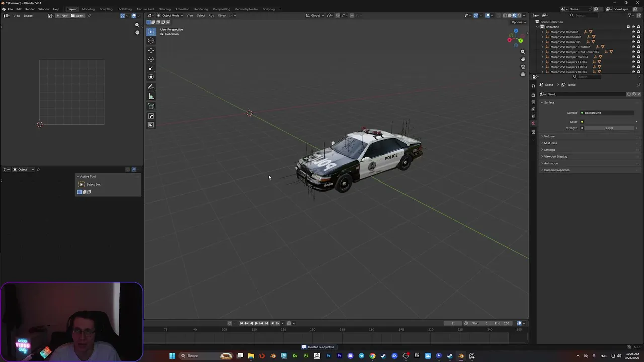This screenshot has height=362, width=644.
Task: Pin the properties editor context
Action: 639,85
